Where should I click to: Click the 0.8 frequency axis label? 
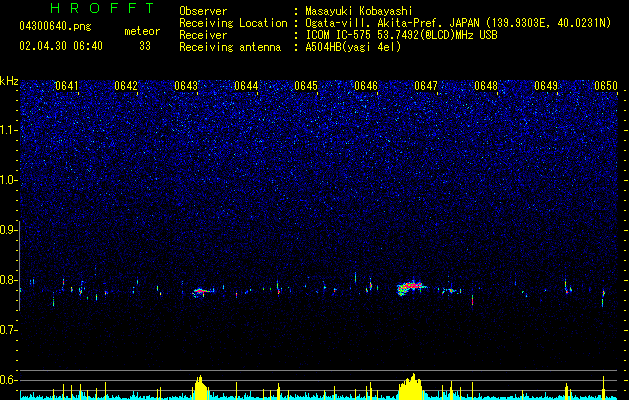point(8,280)
